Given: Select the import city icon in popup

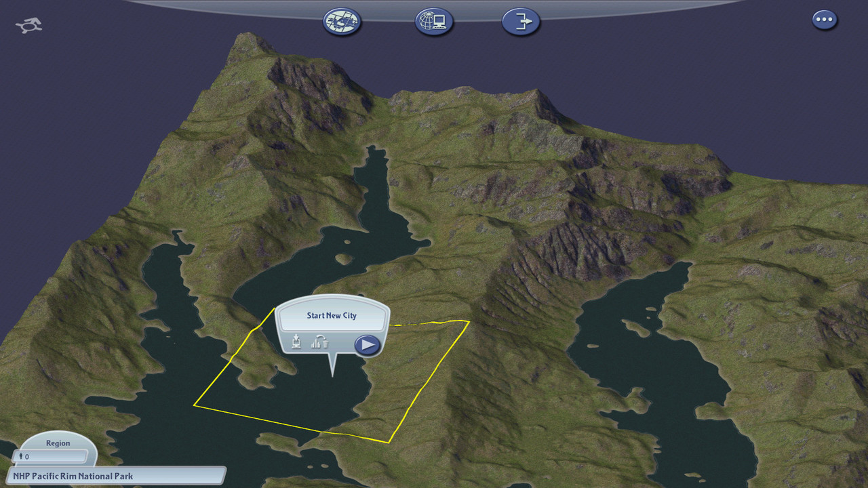Looking at the screenshot, I should (x=296, y=341).
